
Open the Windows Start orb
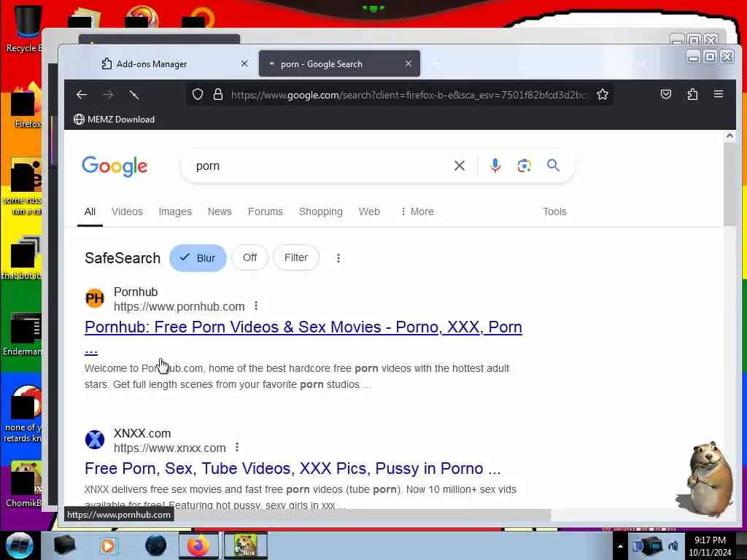coord(20,545)
